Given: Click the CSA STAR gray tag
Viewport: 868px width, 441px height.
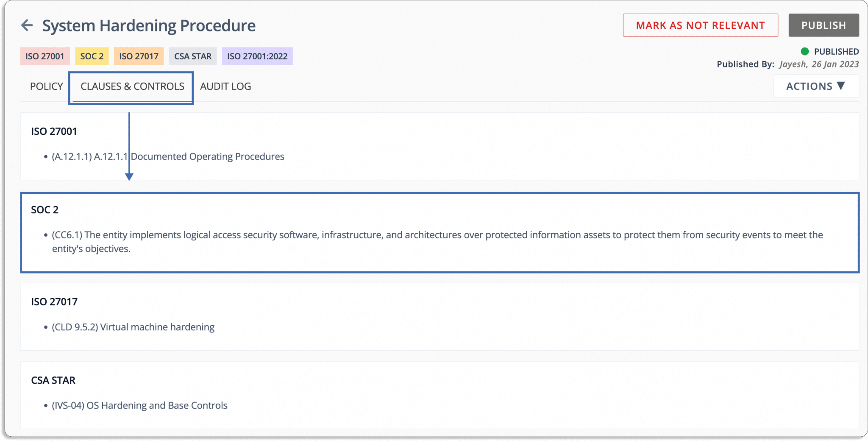Looking at the screenshot, I should [x=193, y=56].
